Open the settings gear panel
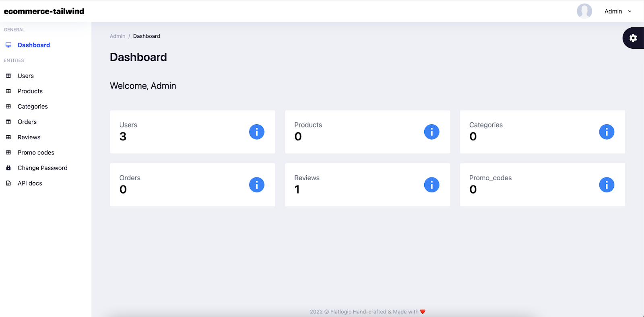The height and width of the screenshot is (317, 644). tap(633, 38)
